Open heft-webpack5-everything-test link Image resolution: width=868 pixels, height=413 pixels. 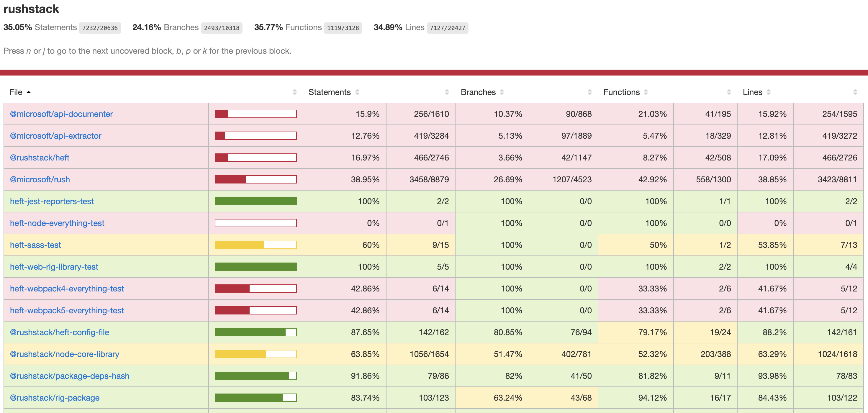tap(67, 310)
